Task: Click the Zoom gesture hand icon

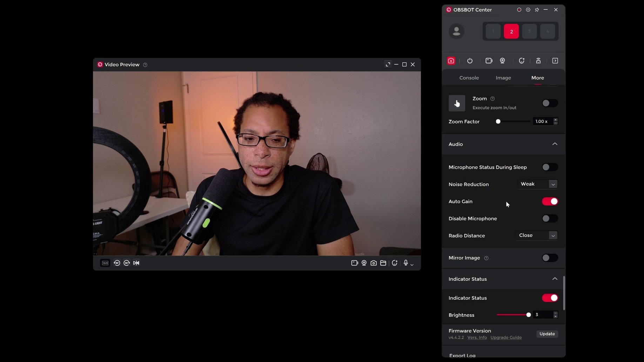Action: pos(457,103)
